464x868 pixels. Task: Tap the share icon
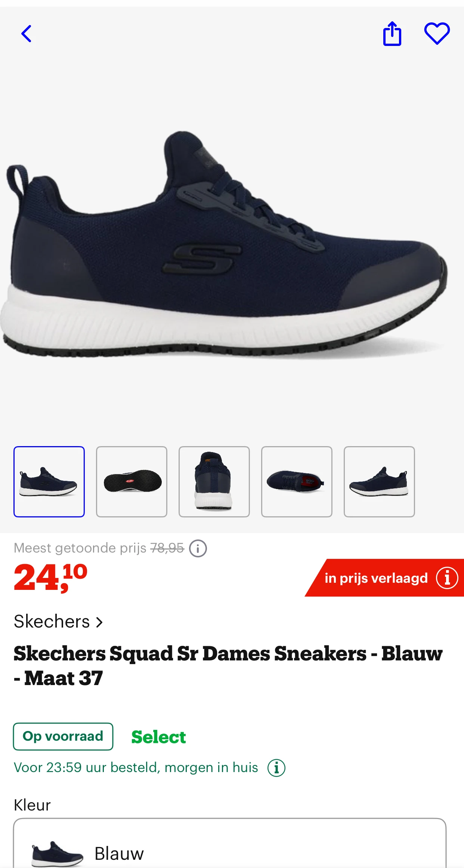coord(392,34)
